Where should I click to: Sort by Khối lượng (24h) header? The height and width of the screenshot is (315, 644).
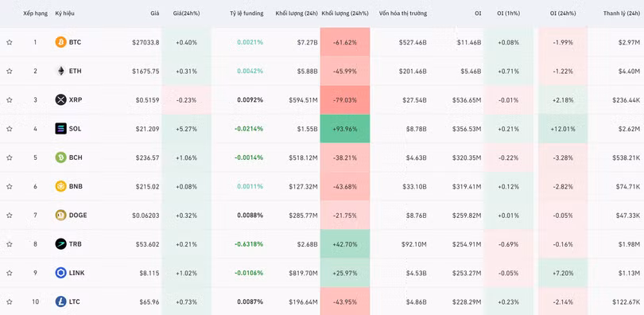pos(297,14)
